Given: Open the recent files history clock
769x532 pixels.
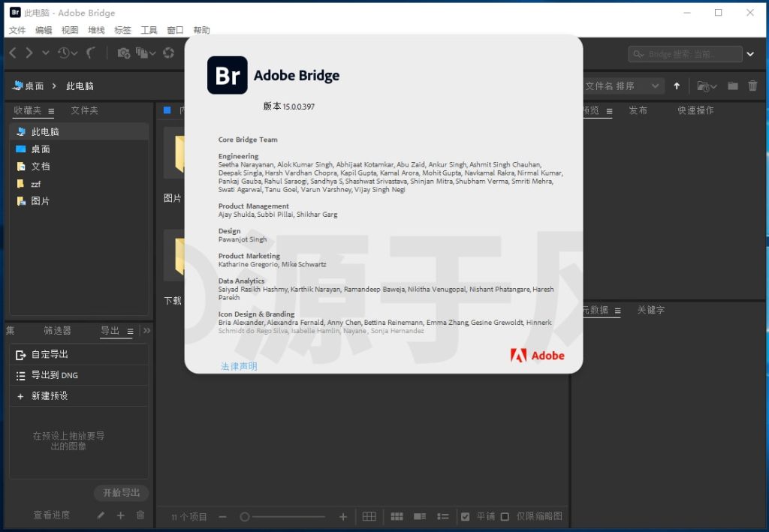Looking at the screenshot, I should 67,53.
